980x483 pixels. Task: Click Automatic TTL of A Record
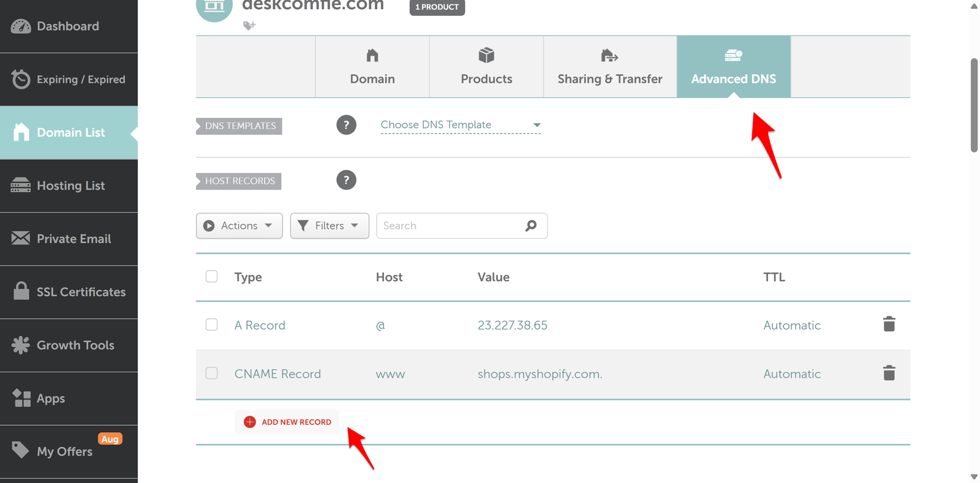792,325
